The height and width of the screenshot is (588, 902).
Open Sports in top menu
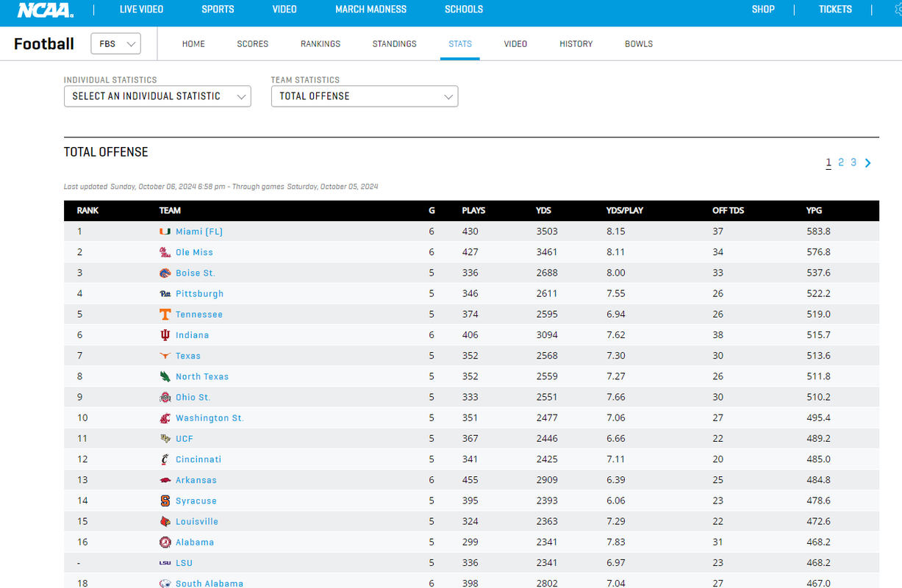[218, 10]
